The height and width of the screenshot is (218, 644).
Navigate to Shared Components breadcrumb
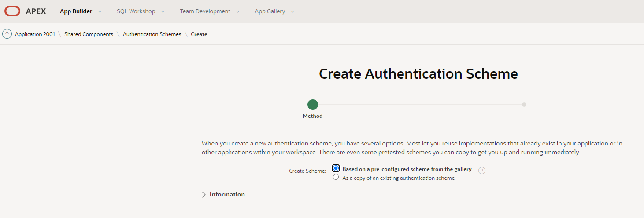(89, 34)
